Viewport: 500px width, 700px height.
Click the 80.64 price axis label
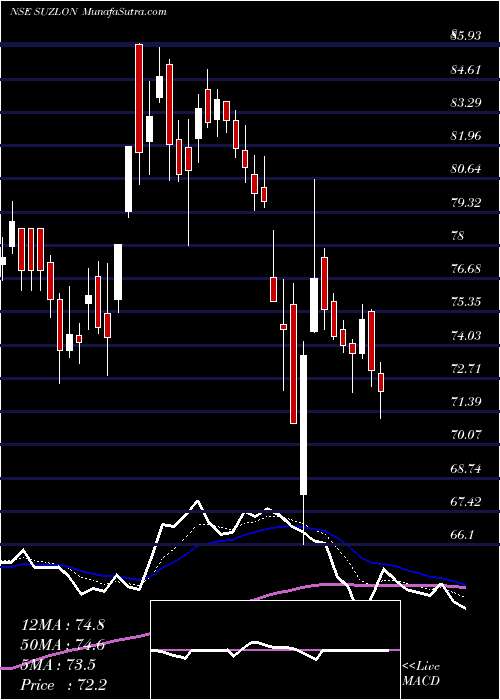pyautogui.click(x=466, y=169)
